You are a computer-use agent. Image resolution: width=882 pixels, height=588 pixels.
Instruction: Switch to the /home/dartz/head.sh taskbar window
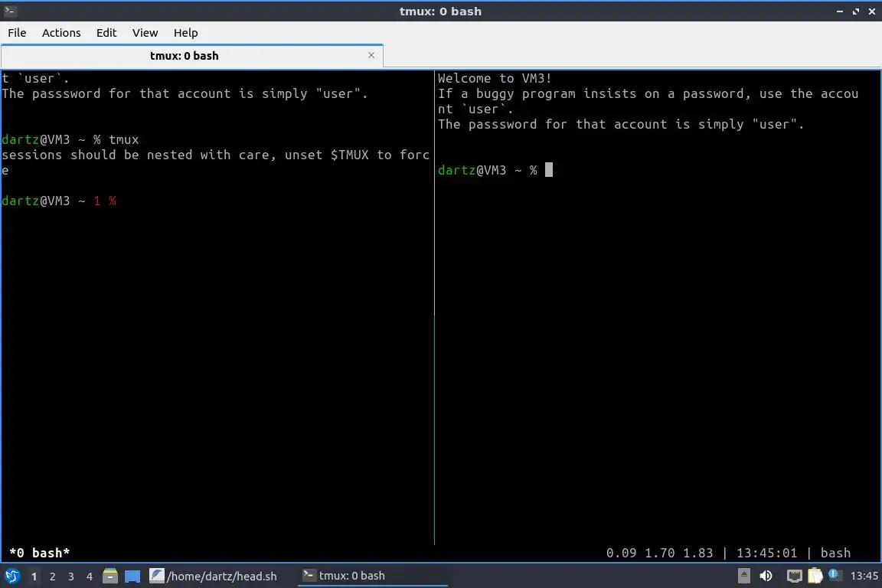pyautogui.click(x=213, y=577)
